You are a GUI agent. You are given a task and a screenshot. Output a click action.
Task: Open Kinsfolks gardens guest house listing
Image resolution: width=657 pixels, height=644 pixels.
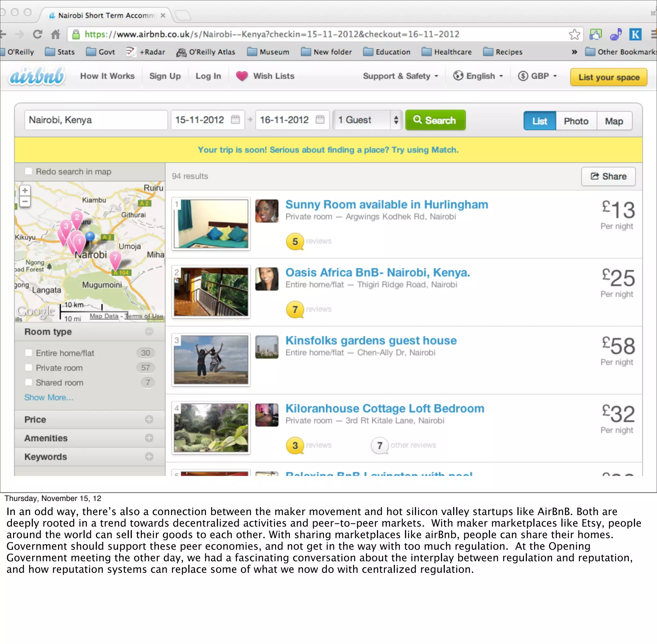371,340
